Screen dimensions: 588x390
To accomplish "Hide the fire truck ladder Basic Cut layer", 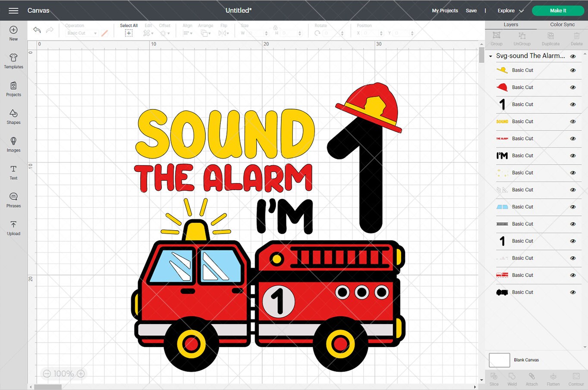I will [573, 224].
